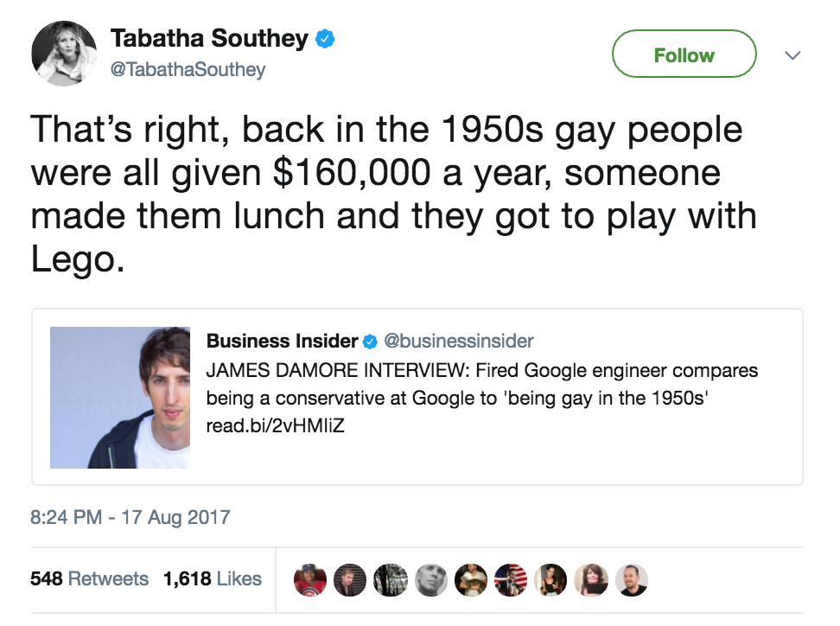Image resolution: width=840 pixels, height=626 pixels.
Task: Click the Tabatha Southey display name
Action: coord(208,39)
